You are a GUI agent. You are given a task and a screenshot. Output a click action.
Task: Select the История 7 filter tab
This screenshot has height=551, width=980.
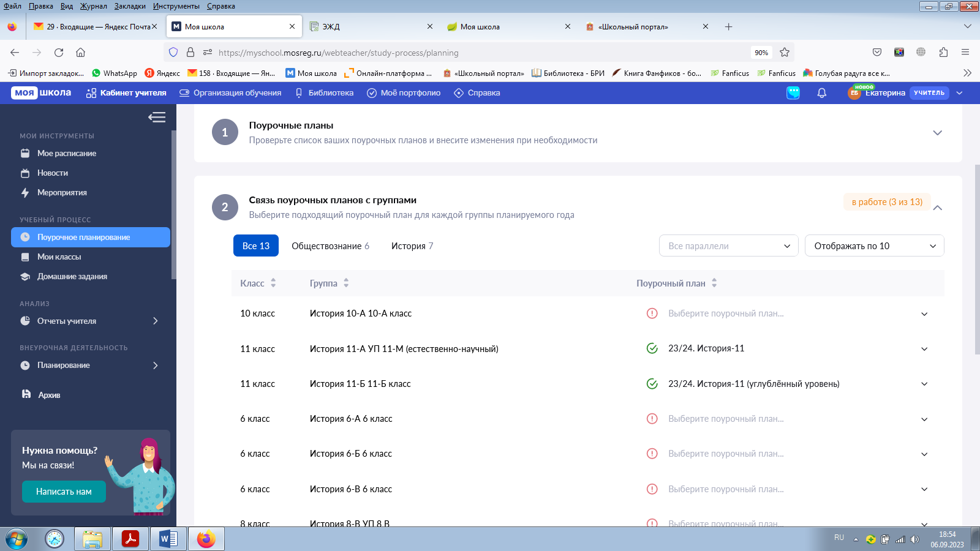412,246
